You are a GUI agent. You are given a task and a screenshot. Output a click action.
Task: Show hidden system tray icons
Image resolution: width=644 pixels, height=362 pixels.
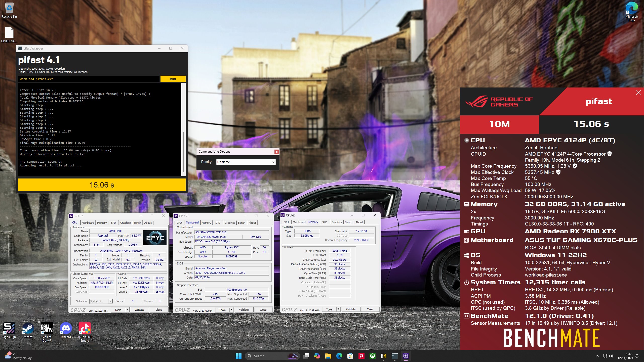tap(597, 356)
